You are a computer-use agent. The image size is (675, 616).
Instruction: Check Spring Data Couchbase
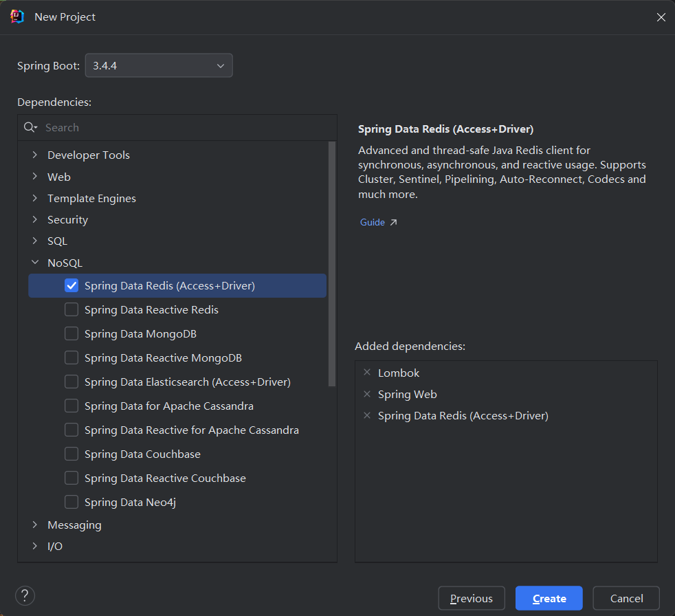point(71,454)
